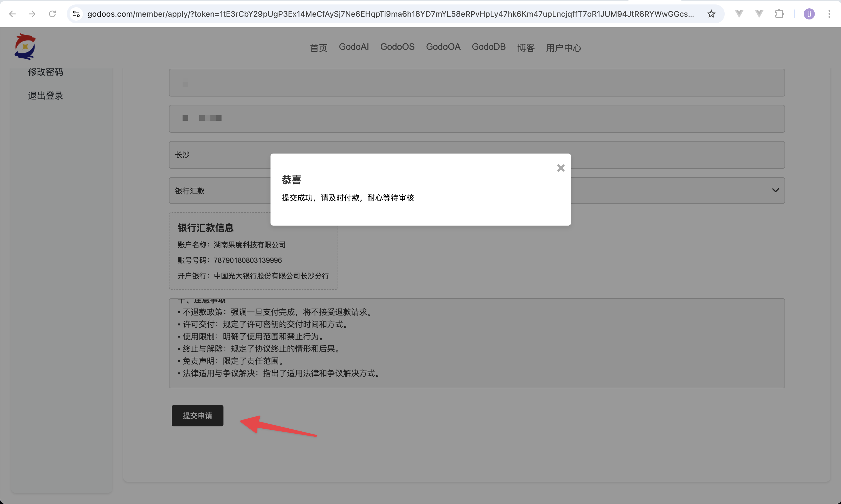Click the browser forward arrow
This screenshot has height=504, width=841.
[32, 14]
